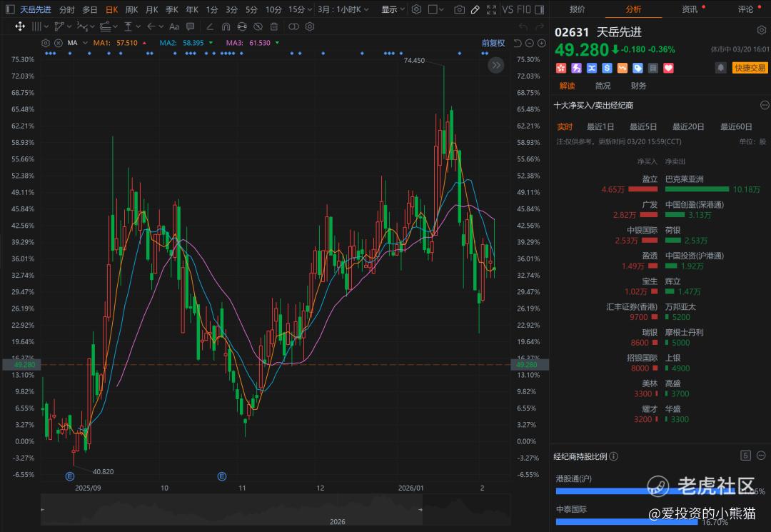Image resolution: width=771 pixels, height=532 pixels.
Task: Toggle the 前复权 price adjustment
Action: (493, 43)
